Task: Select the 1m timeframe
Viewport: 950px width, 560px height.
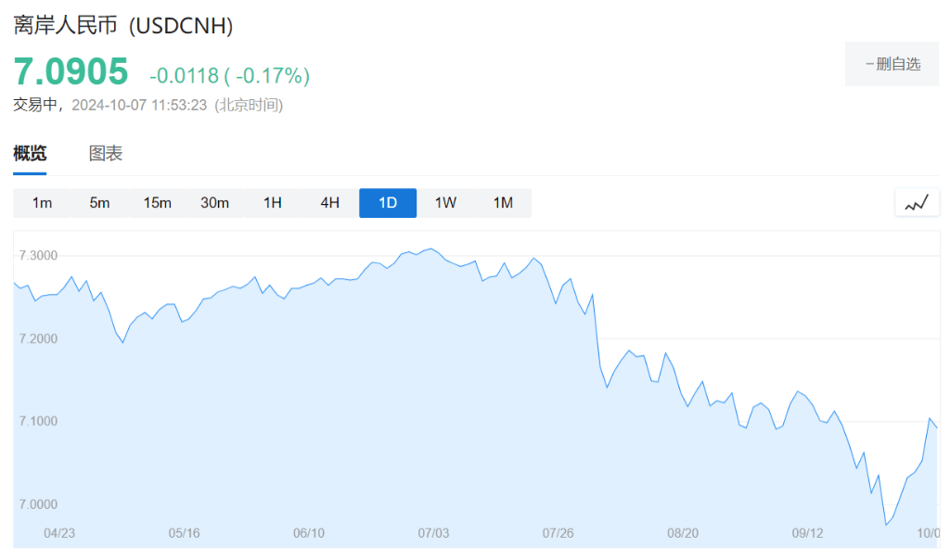Action: point(42,203)
